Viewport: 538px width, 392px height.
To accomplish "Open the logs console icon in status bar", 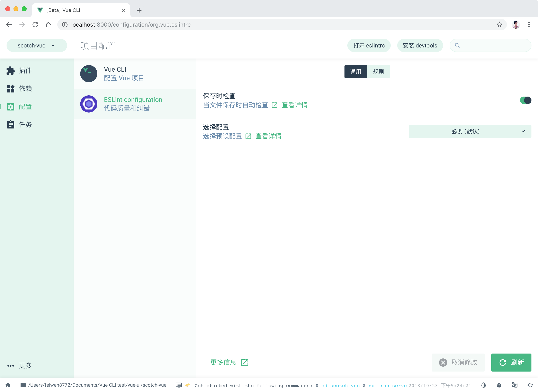I will (179, 385).
